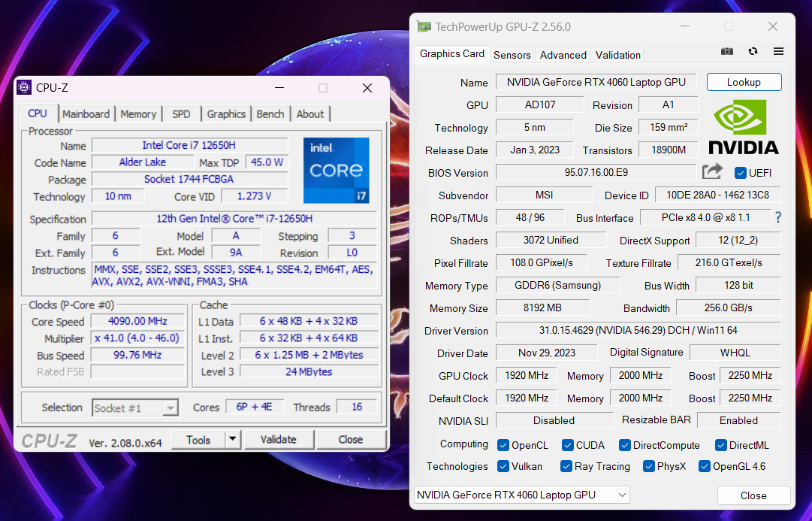Toggle the DirectCompute checkbox
812x521 pixels.
(x=624, y=445)
